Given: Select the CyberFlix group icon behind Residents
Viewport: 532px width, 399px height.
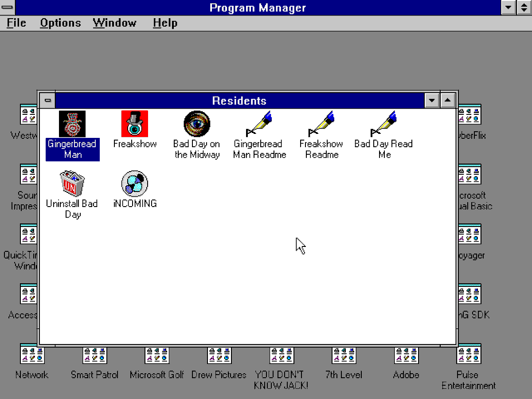Looking at the screenshot, I should pyautogui.click(x=470, y=115).
